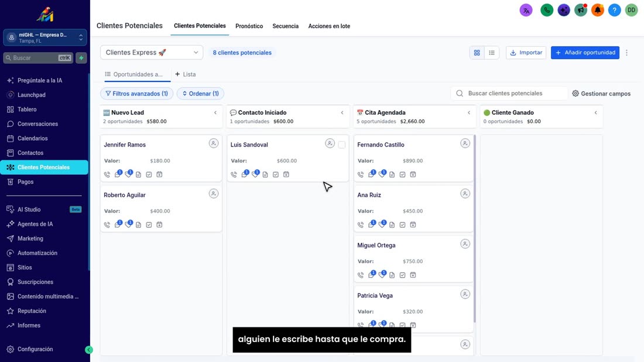Click assignee avatar on Jennifer Ramos card
Image resolution: width=644 pixels, height=362 pixels.
(x=214, y=144)
